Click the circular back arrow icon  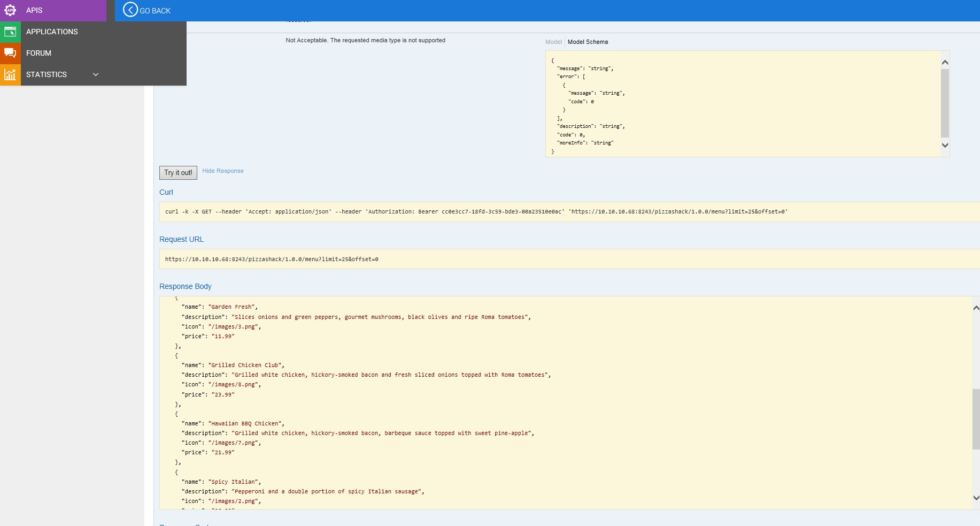pos(130,10)
